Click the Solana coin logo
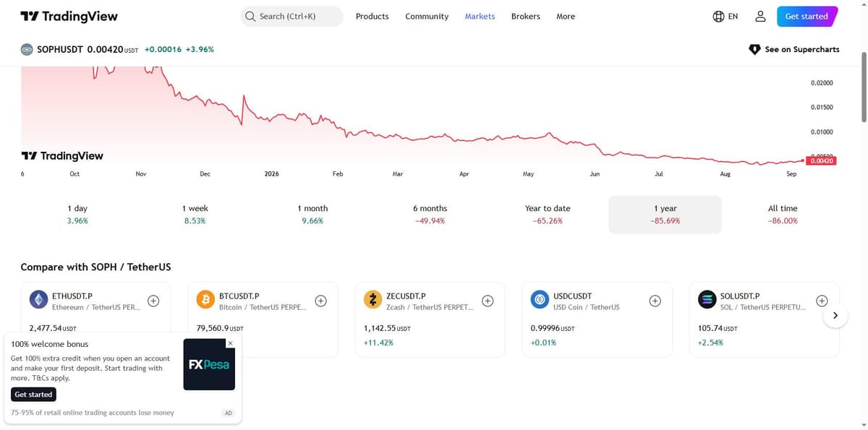The width and height of the screenshot is (868, 430). coord(707,300)
